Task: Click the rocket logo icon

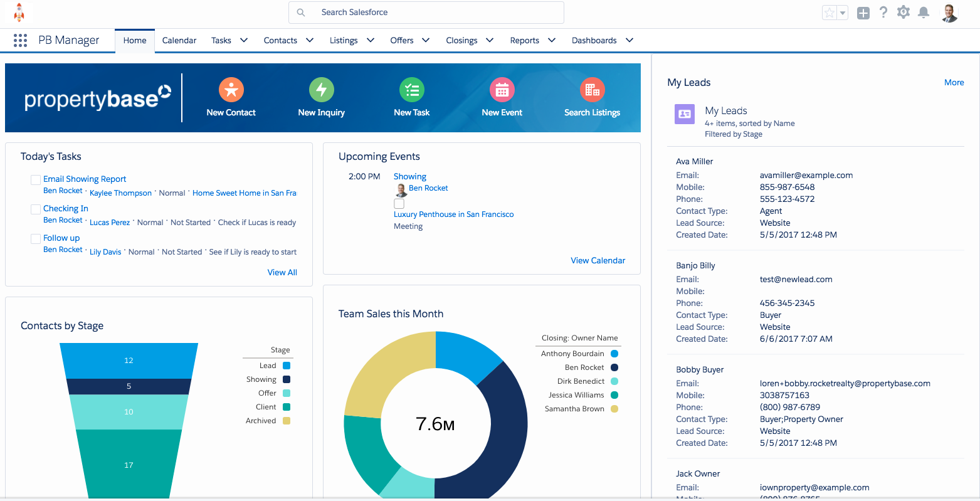Action: coord(19,13)
